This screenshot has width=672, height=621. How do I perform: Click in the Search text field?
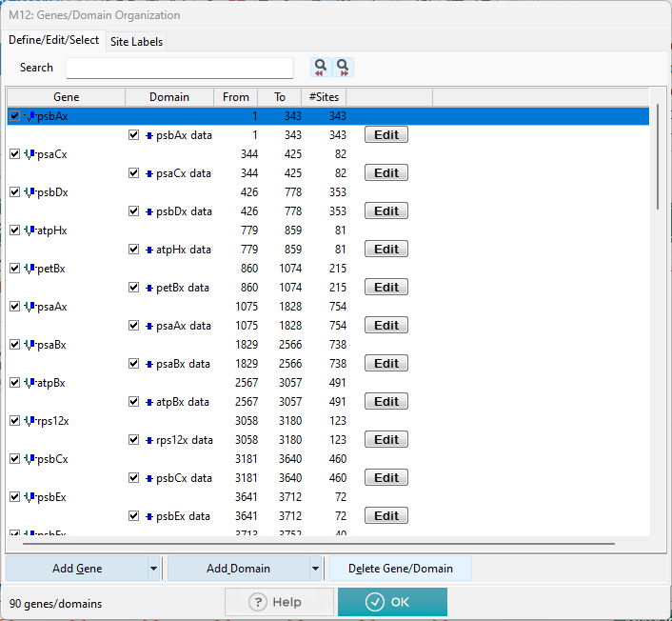pyautogui.click(x=180, y=68)
